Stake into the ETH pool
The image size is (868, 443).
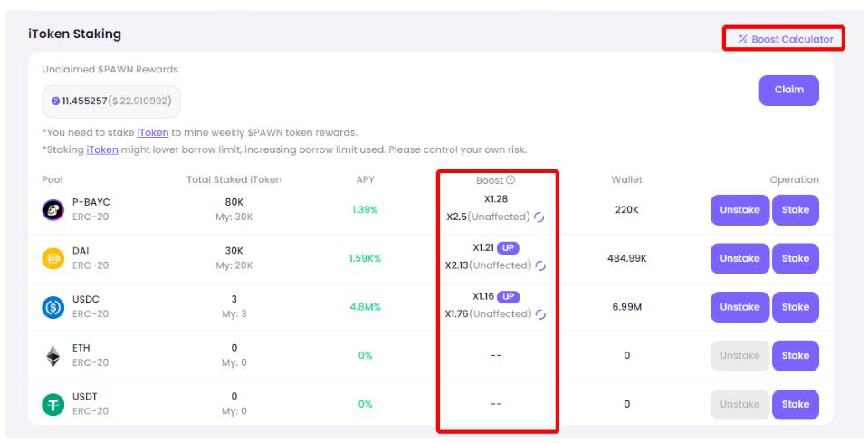(796, 356)
